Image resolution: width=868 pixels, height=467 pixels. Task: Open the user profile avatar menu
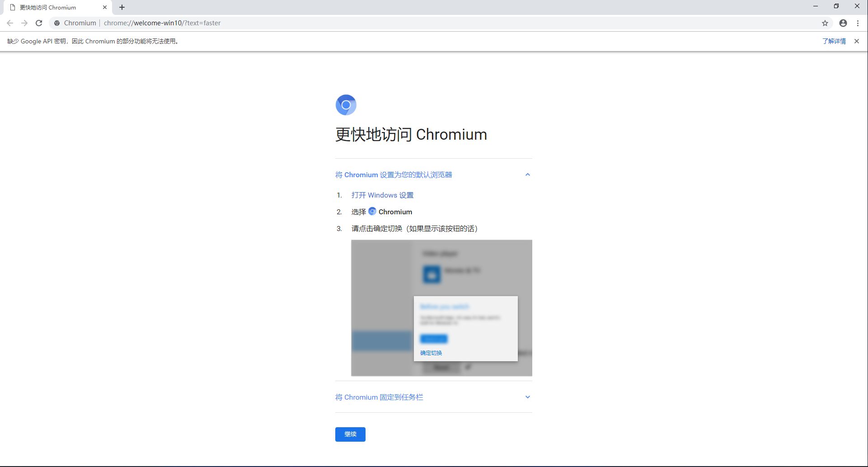coord(843,23)
